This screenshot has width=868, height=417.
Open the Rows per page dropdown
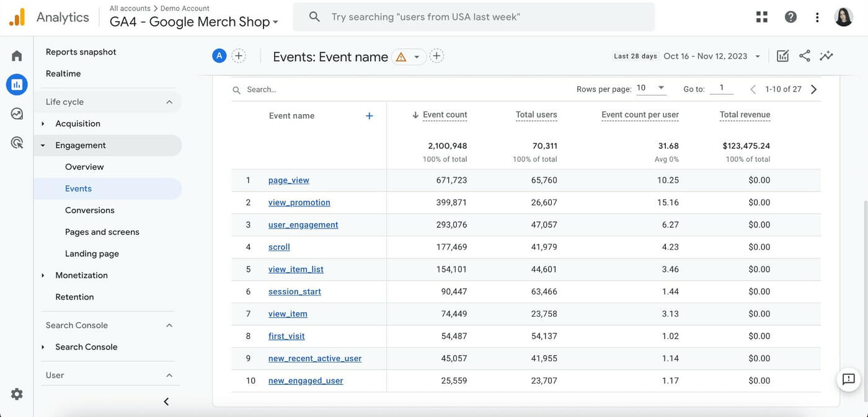[x=651, y=88]
